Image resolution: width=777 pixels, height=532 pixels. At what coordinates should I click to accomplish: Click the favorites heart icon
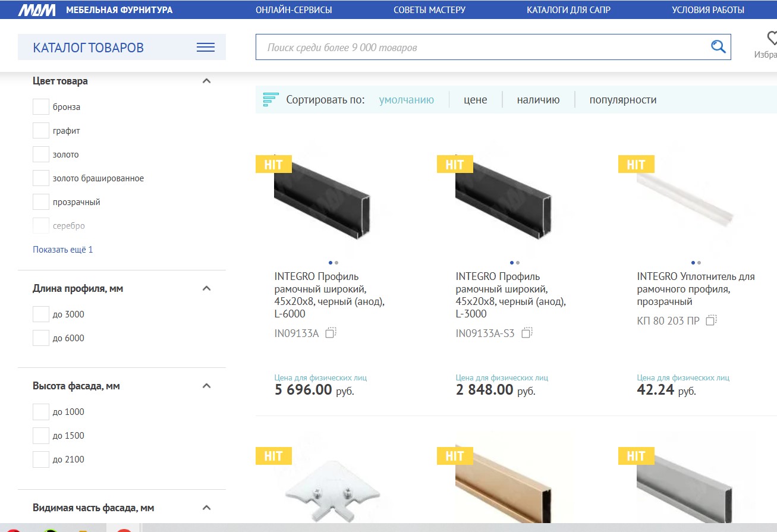coord(772,39)
